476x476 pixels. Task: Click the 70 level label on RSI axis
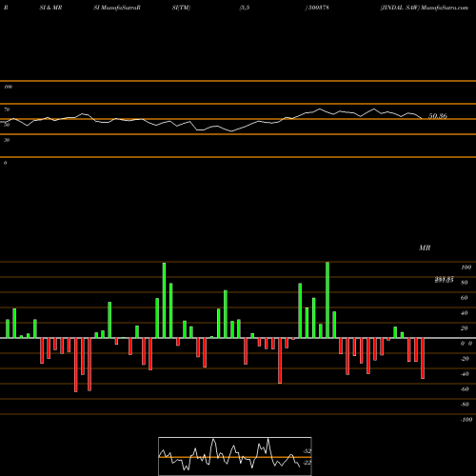pyautogui.click(x=7, y=109)
